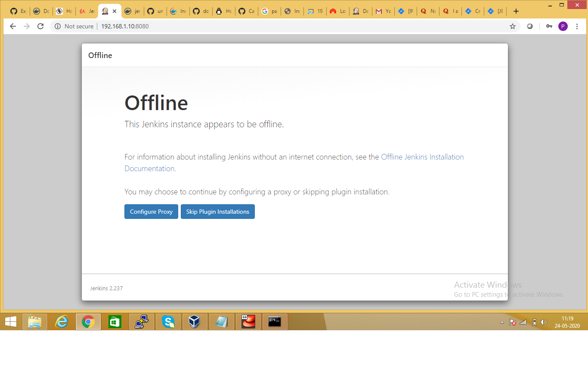Viewport: 588px width, 381px height.
Task: Open Chrome's three-dot menu
Action: pyautogui.click(x=577, y=26)
